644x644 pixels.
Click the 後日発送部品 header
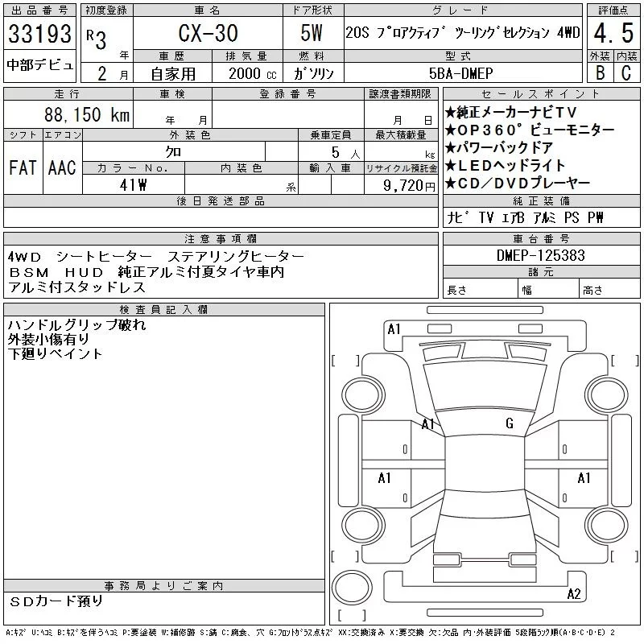pyautogui.click(x=221, y=200)
